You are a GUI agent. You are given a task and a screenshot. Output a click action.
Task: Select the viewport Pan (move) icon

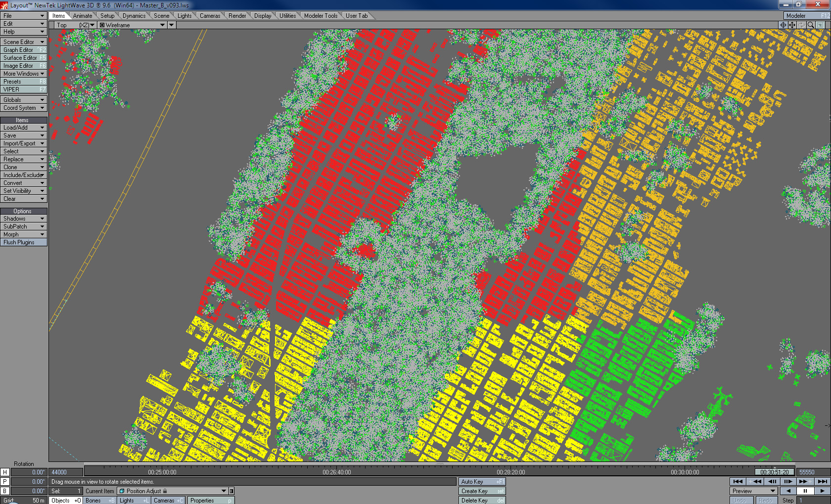[x=792, y=25]
